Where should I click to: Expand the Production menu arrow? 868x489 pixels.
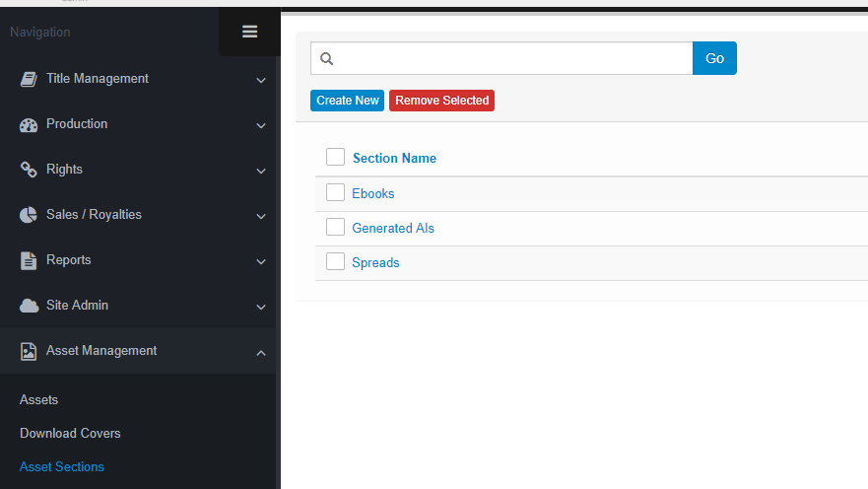[261, 125]
